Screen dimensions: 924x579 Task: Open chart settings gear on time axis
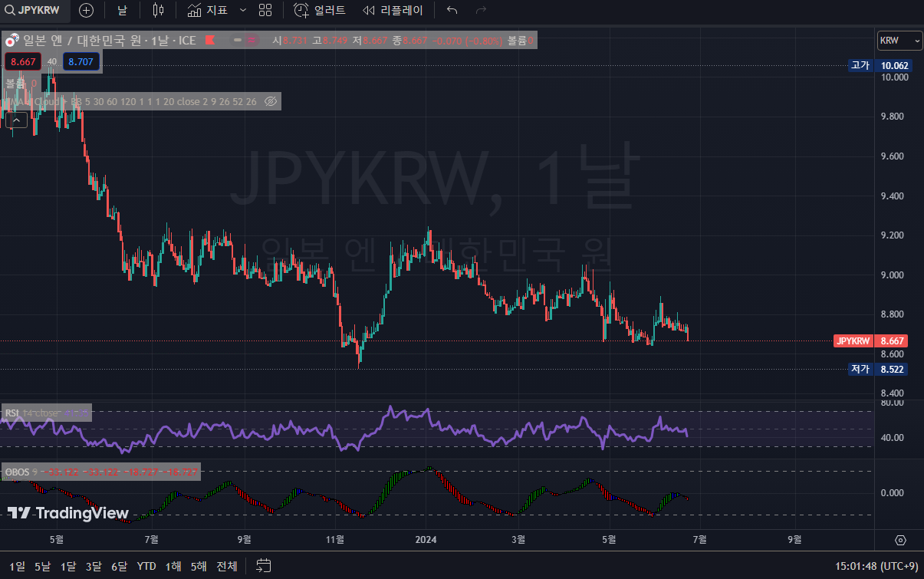coord(900,540)
